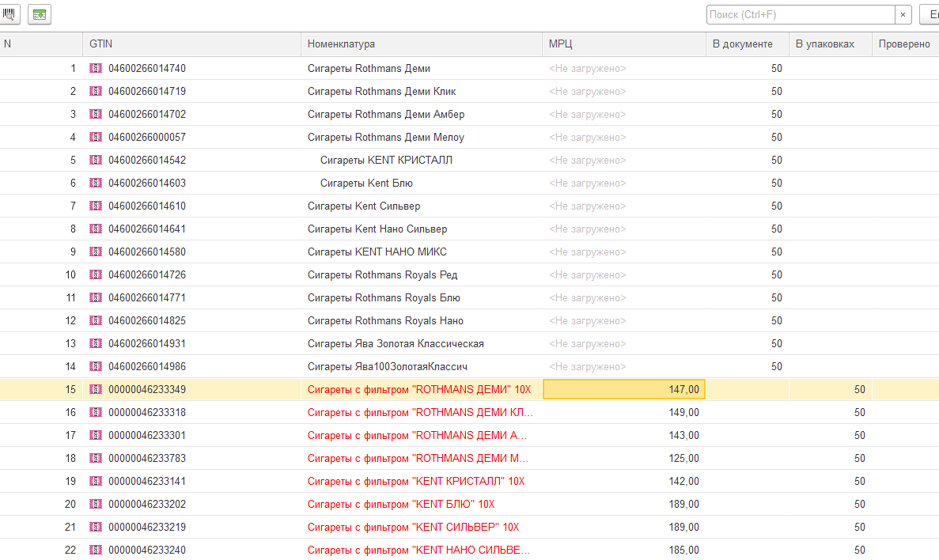
Task: Select the red item "KENT БЛЮ" 10X
Action: coord(400,505)
